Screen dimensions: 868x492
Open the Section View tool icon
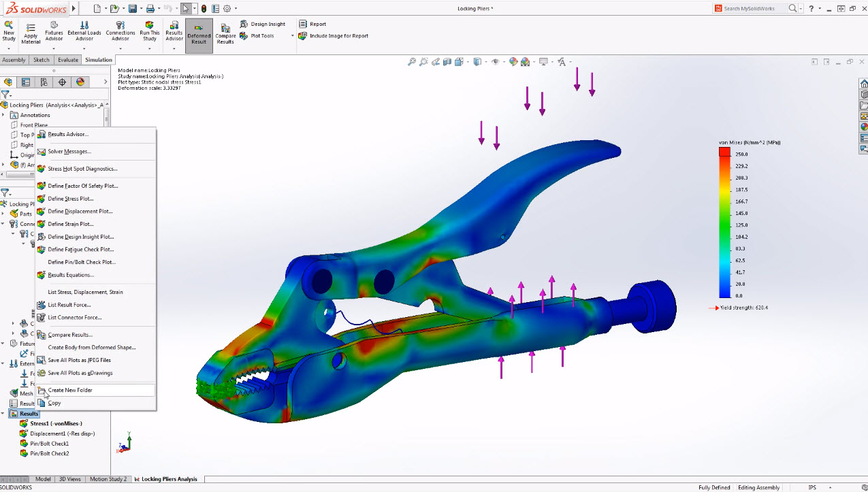[447, 61]
